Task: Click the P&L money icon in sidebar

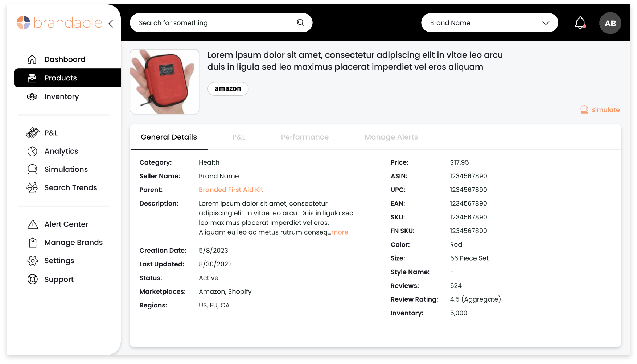Action: (x=32, y=133)
